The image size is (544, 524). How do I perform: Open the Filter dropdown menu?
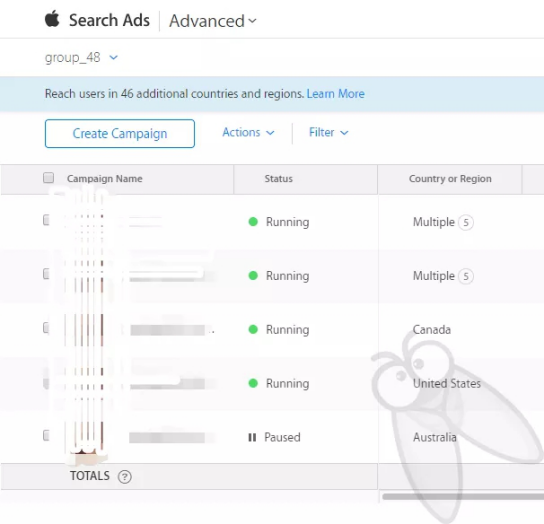(329, 132)
